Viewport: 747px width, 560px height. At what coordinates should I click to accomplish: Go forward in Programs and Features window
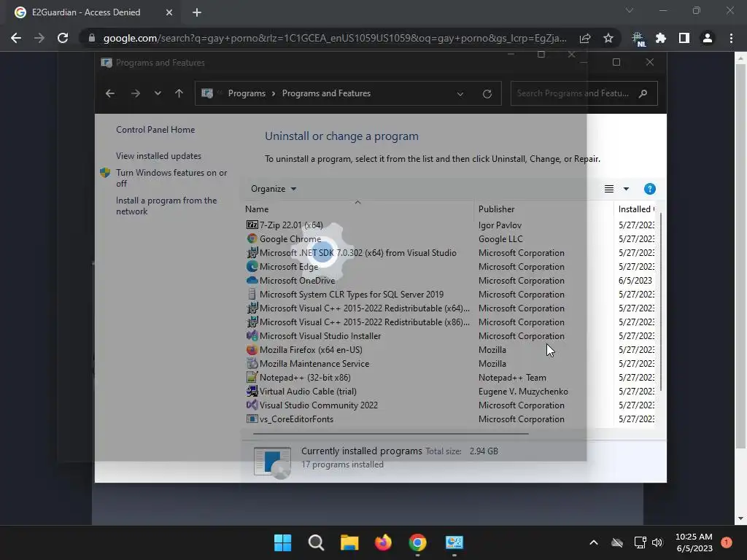(x=135, y=93)
